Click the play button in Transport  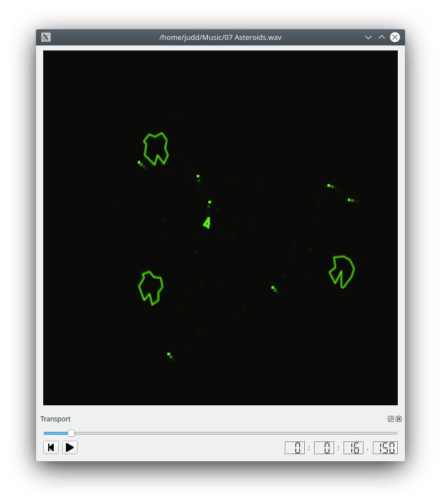click(70, 447)
